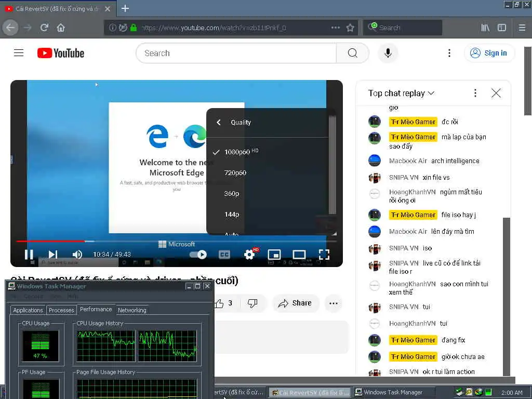Open a new browser tab
This screenshot has height=399, width=532.
point(125,8)
